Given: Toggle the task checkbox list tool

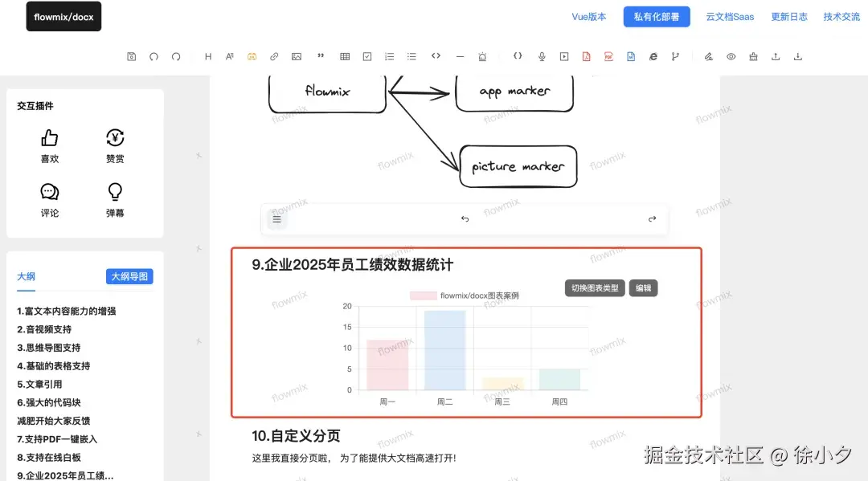Looking at the screenshot, I should tap(367, 56).
